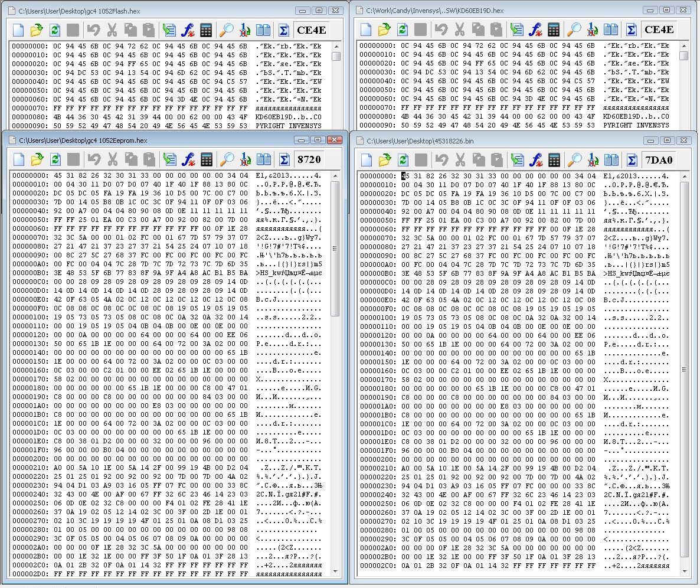Image resolution: width=700 pixels, height=588 pixels.
Task: Close the gc4 1052Eeprom.hex window
Action: pos(335,140)
